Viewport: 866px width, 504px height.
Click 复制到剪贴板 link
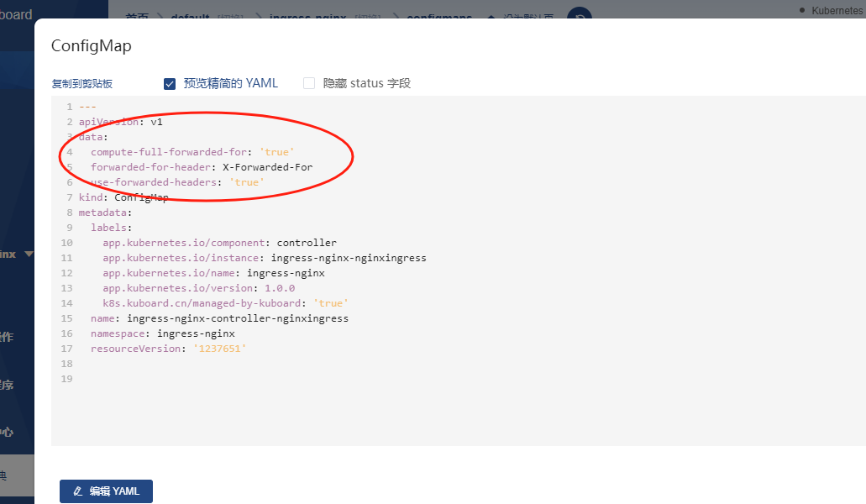pos(81,84)
